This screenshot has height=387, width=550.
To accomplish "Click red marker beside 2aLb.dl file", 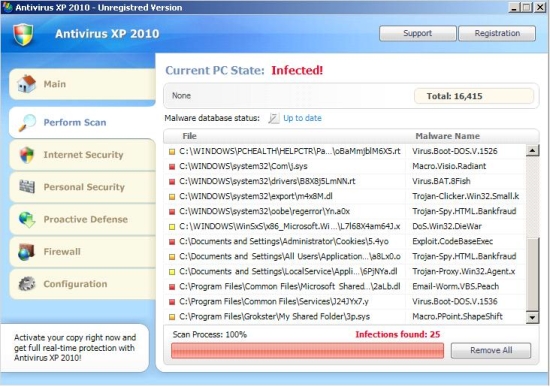I will (172, 287).
